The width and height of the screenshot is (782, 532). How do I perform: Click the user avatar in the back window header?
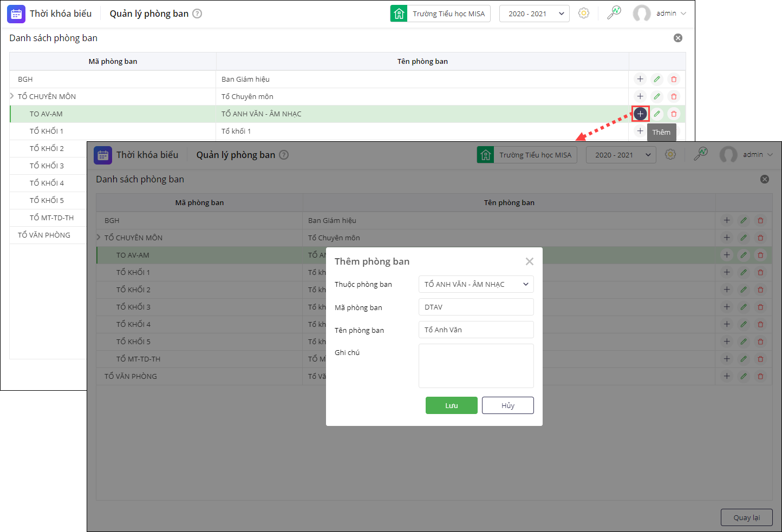pyautogui.click(x=642, y=14)
